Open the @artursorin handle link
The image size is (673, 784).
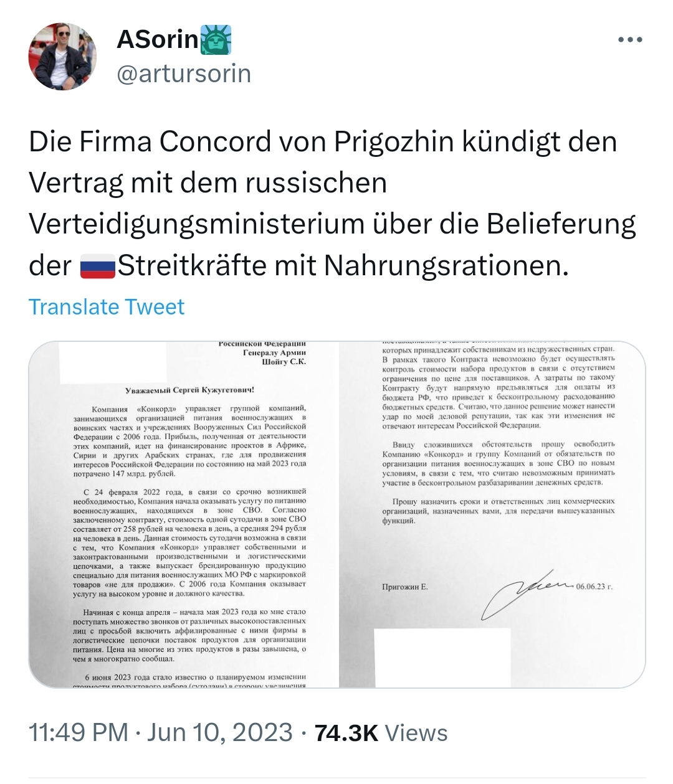(x=184, y=73)
